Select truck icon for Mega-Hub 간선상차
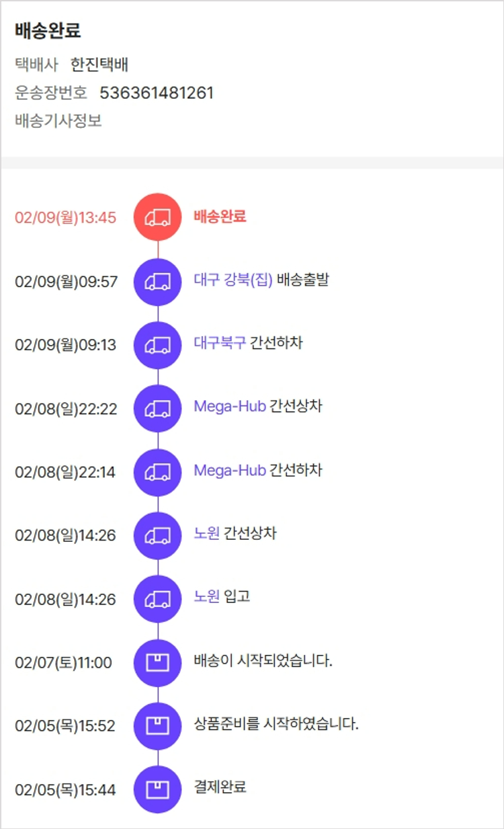 tap(158, 409)
